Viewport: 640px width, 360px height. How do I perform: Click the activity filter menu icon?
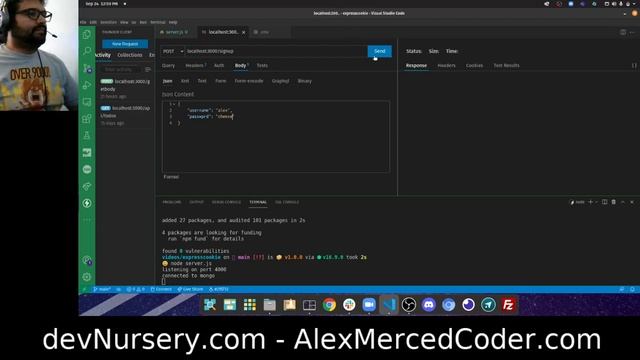[x=148, y=69]
